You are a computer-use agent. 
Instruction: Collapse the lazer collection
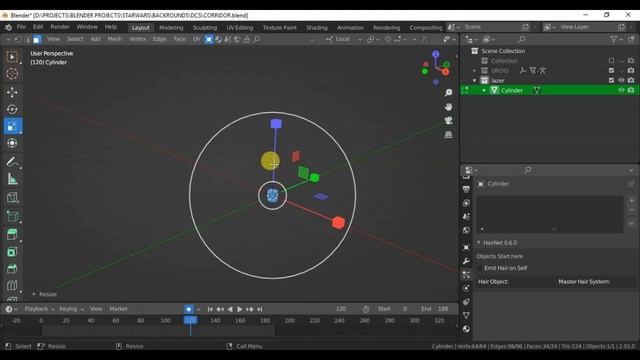474,80
